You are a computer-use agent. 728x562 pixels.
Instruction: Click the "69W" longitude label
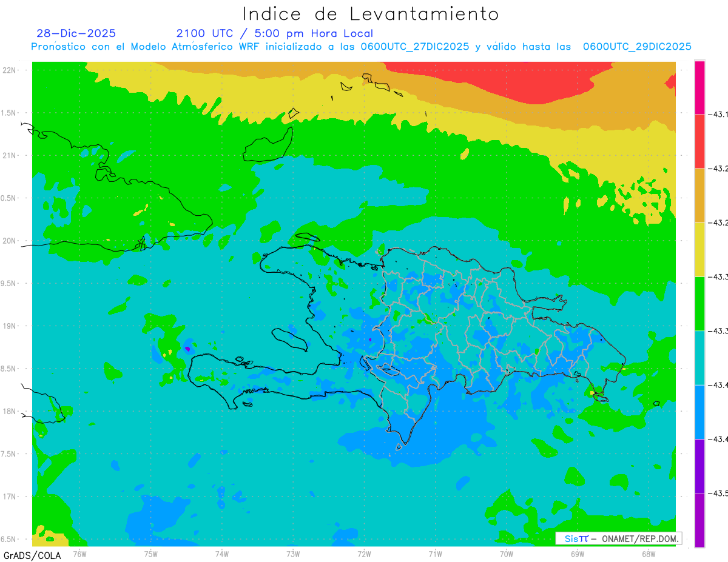tap(578, 553)
